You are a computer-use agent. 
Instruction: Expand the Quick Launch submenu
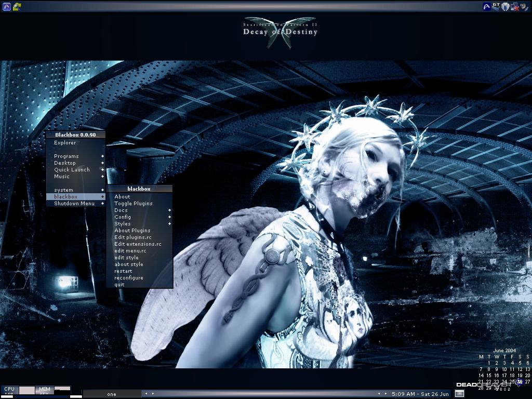pyautogui.click(x=76, y=170)
